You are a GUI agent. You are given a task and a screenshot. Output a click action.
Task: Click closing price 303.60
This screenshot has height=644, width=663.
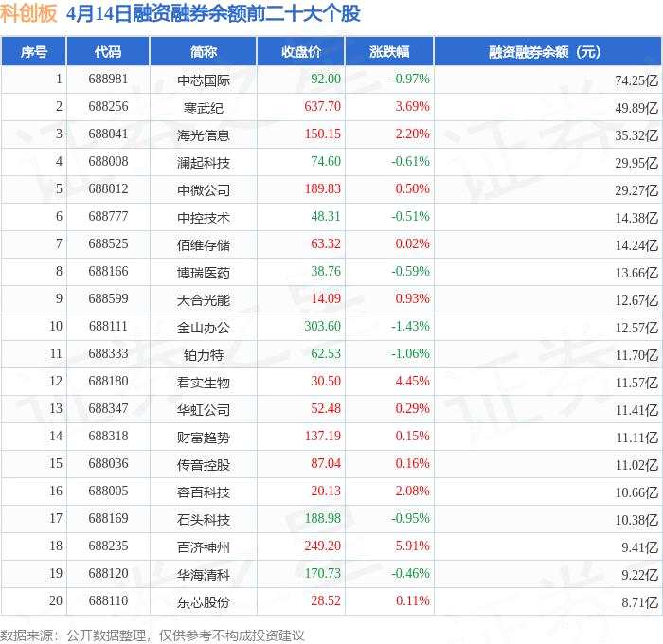pyautogui.click(x=323, y=327)
